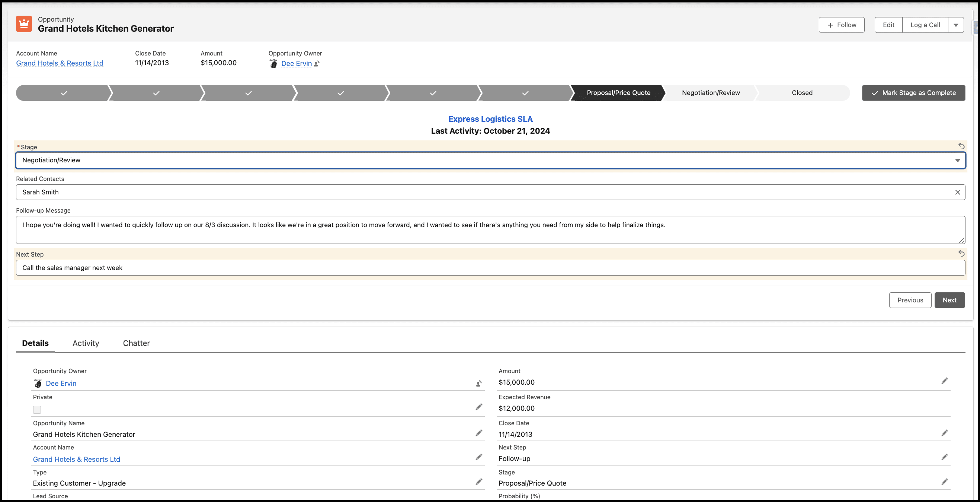Image resolution: width=980 pixels, height=502 pixels.
Task: Undo the Stage field change
Action: pos(961,146)
